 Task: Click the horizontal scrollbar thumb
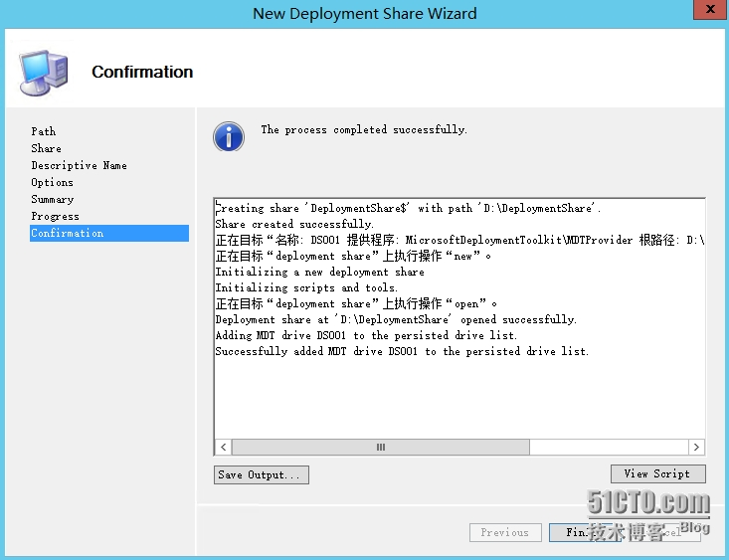point(380,447)
